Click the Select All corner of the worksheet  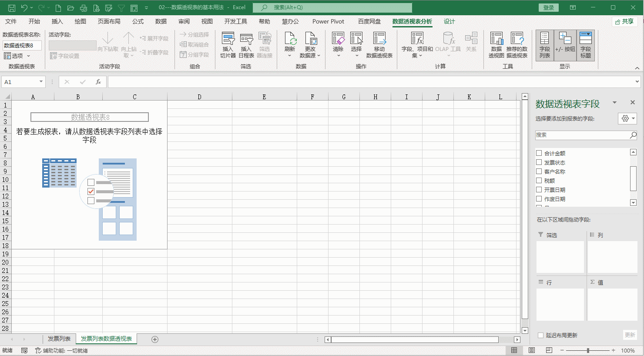[6, 97]
